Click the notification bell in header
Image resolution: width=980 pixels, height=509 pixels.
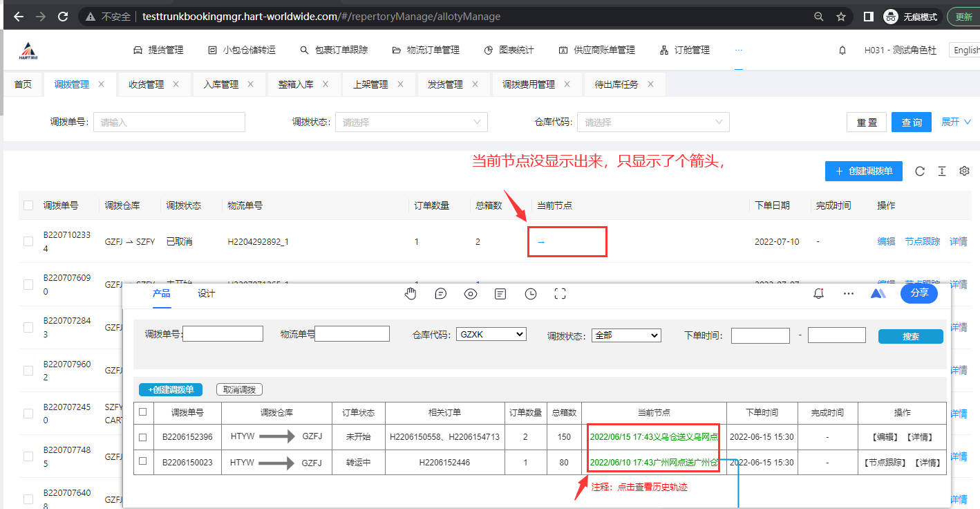pyautogui.click(x=842, y=50)
